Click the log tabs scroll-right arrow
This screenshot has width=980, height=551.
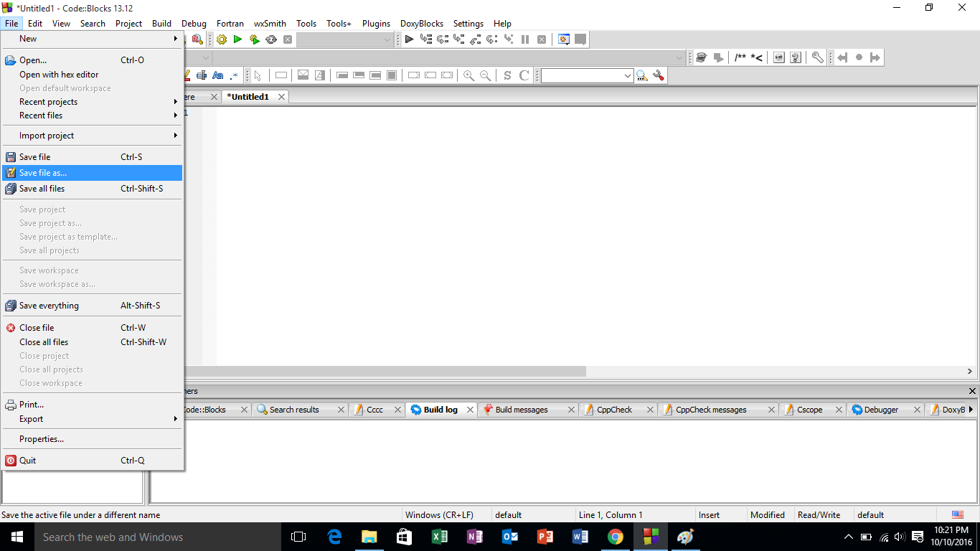971,410
